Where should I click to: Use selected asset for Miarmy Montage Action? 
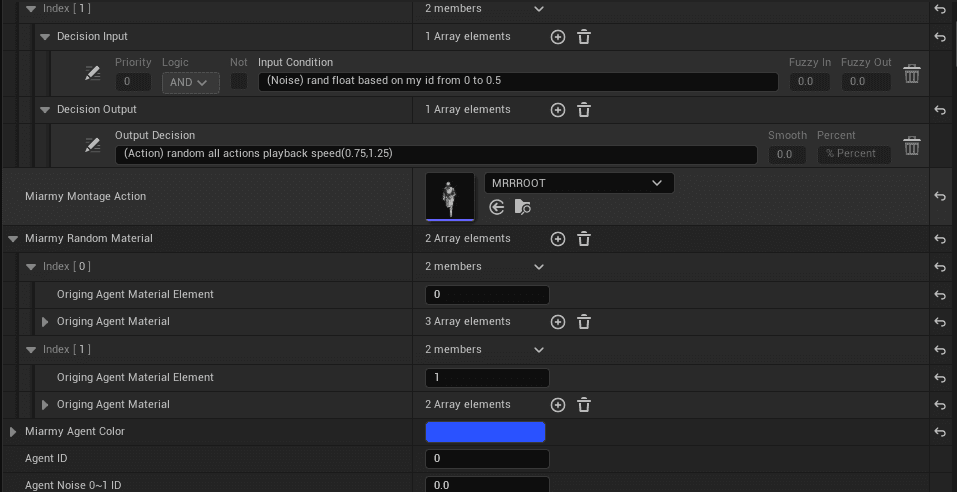497,207
